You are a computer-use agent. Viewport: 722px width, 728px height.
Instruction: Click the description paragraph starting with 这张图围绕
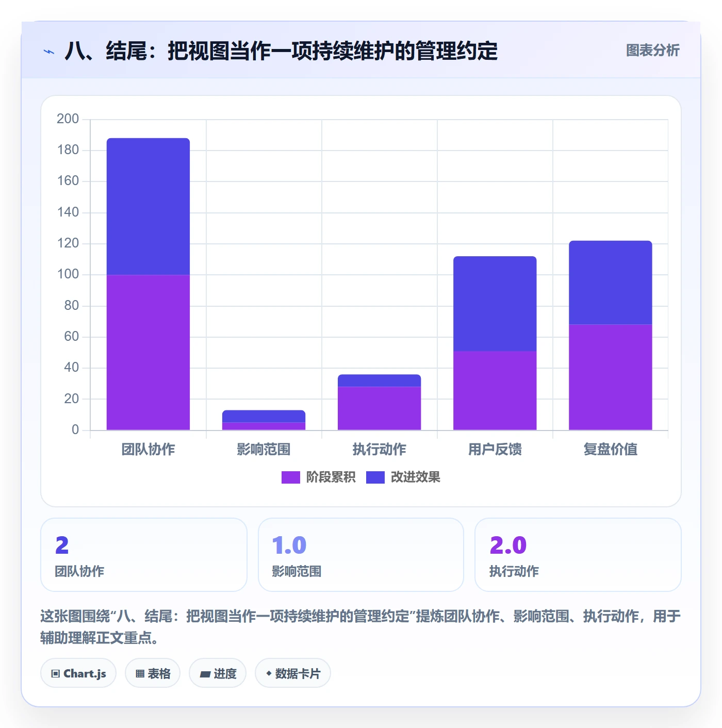360,627
